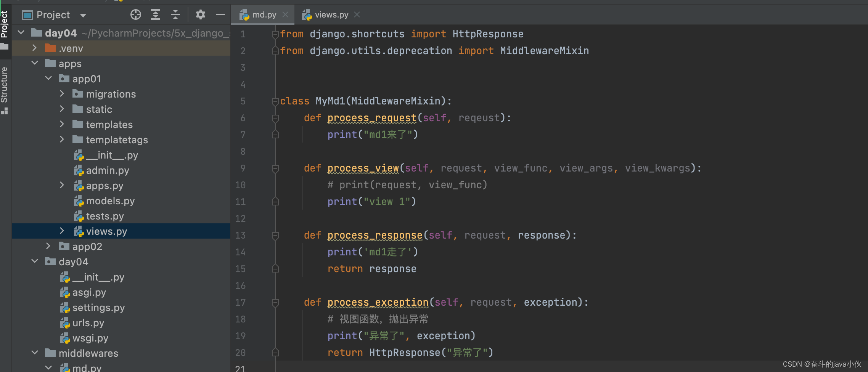Expand the .venv folder

pos(35,48)
